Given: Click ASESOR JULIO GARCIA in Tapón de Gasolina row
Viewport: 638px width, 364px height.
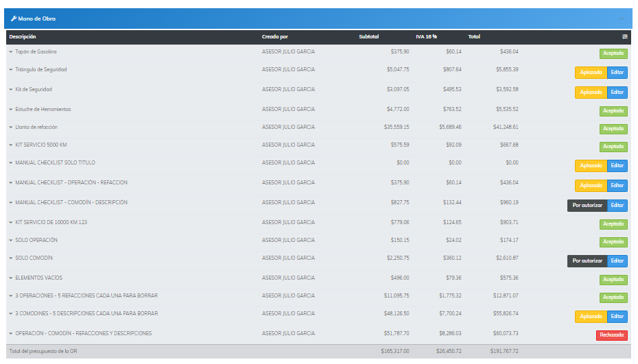Looking at the screenshot, I should 288,52.
